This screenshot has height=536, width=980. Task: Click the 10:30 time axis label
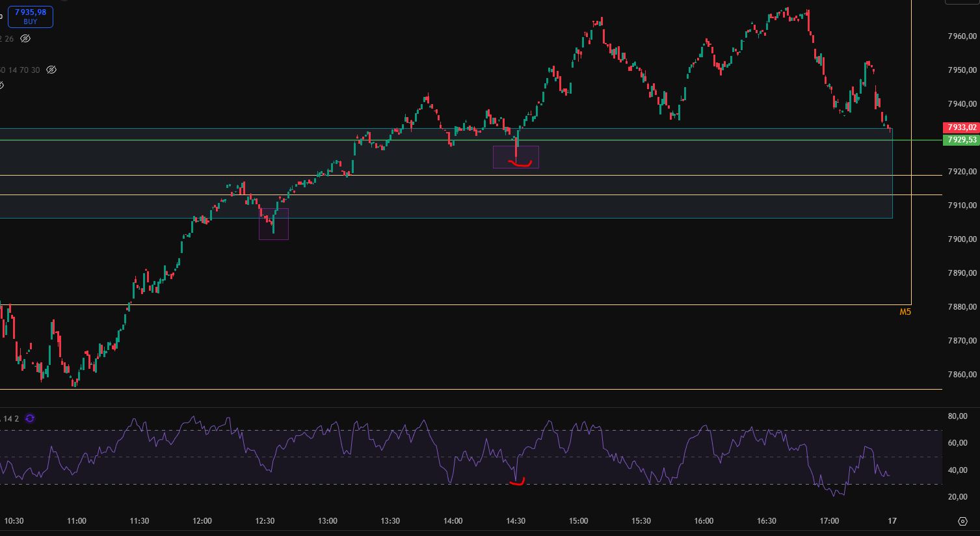tap(14, 521)
